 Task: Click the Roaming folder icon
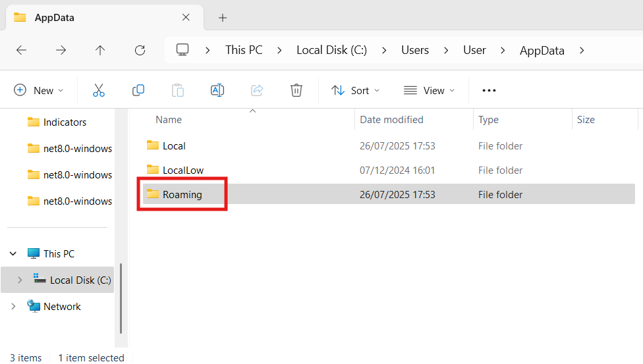[x=153, y=194]
